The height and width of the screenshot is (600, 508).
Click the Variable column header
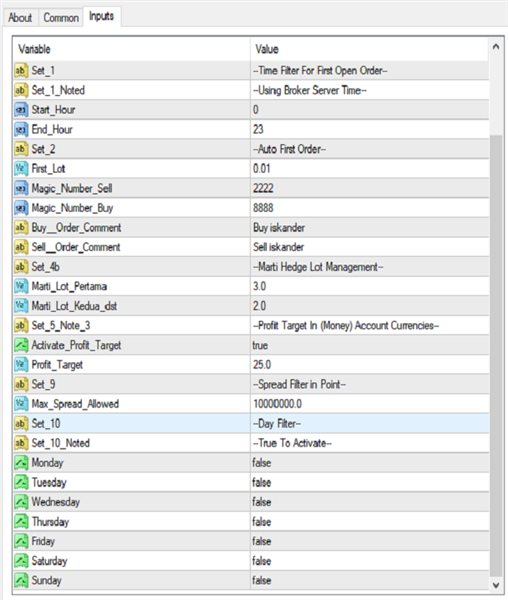pyautogui.click(x=132, y=49)
